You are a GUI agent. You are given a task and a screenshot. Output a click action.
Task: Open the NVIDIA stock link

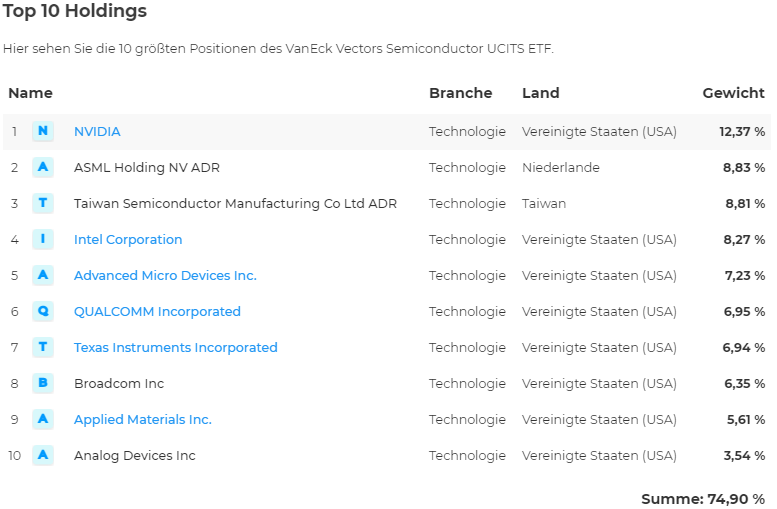[97, 131]
